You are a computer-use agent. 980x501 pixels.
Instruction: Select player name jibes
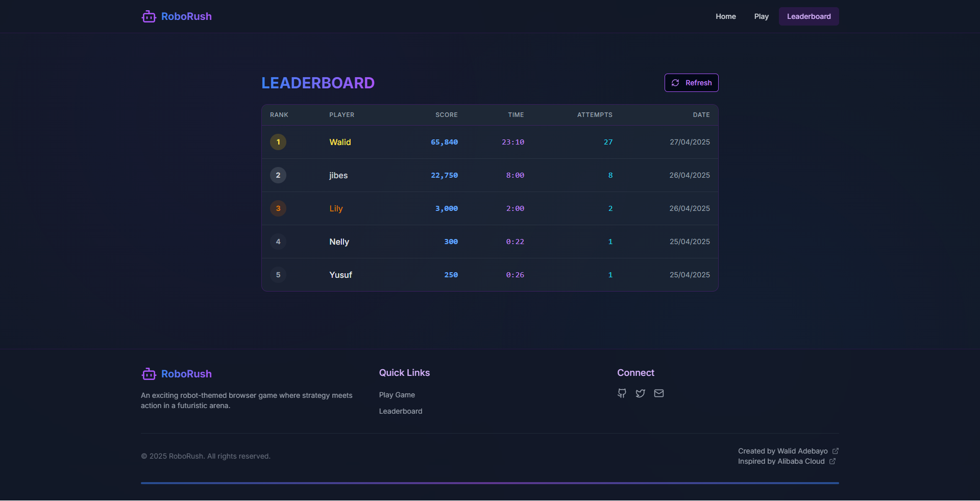point(338,175)
